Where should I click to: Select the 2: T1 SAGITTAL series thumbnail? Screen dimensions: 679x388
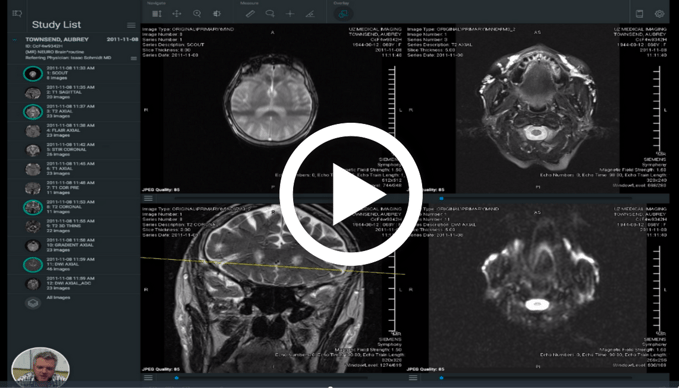tap(33, 93)
